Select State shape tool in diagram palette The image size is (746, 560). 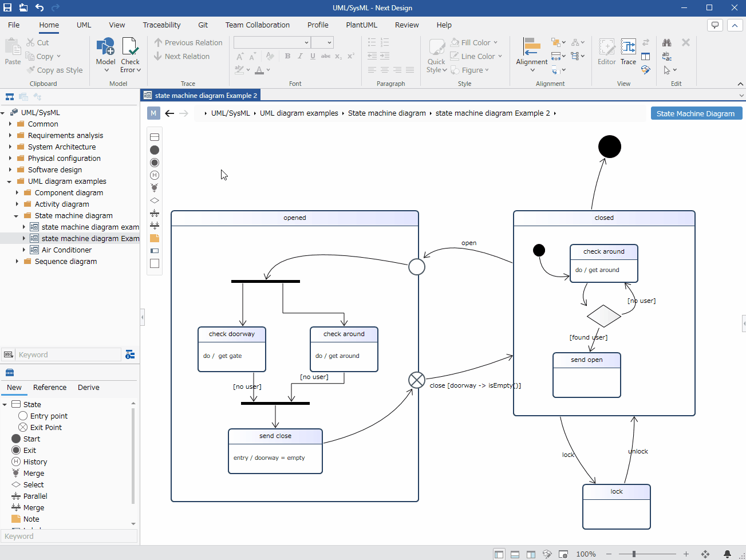155,137
